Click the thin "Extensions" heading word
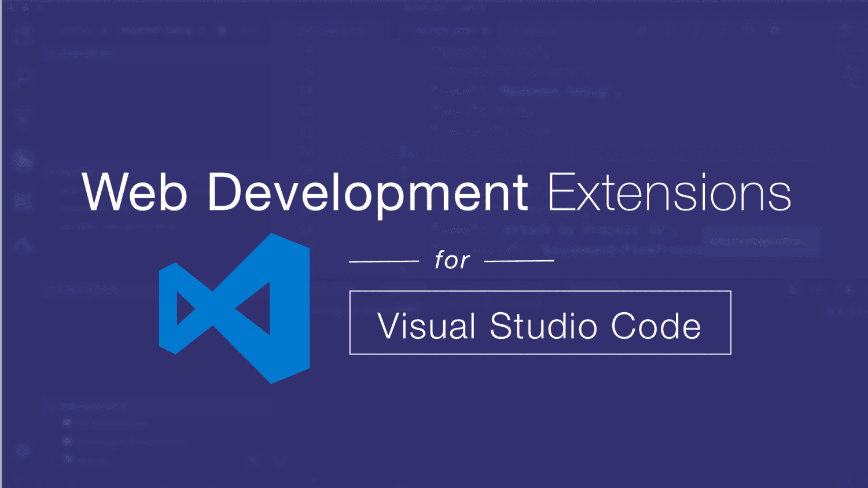The image size is (868, 488). pos(669,192)
